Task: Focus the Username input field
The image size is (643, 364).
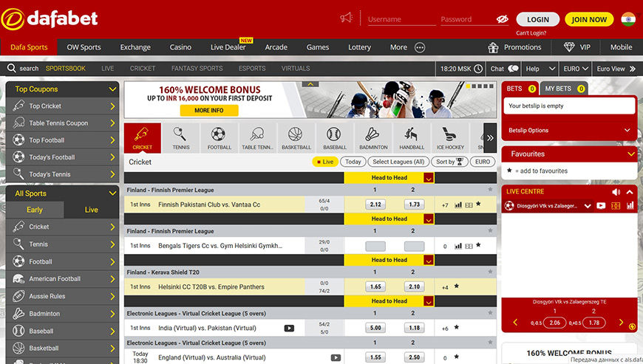Action: (401, 19)
